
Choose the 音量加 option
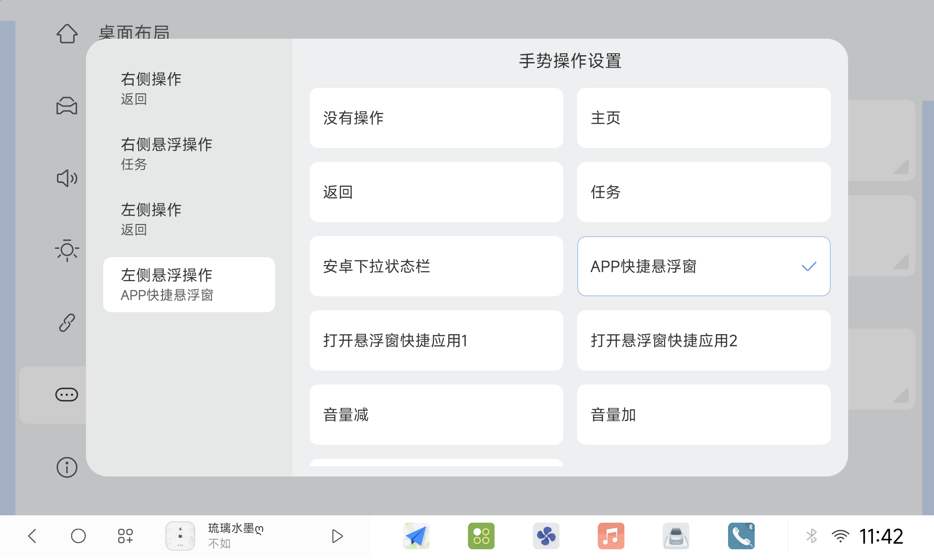click(704, 415)
